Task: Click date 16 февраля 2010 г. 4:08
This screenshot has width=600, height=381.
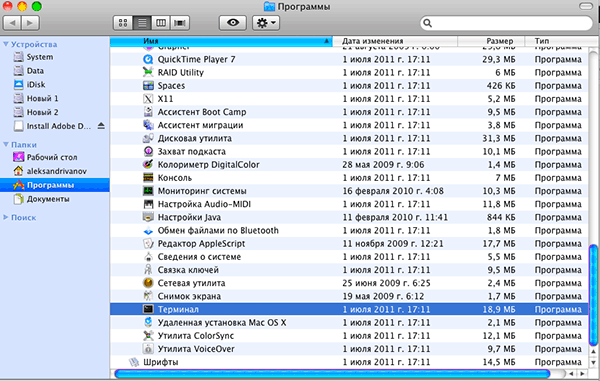Action: [x=393, y=191]
